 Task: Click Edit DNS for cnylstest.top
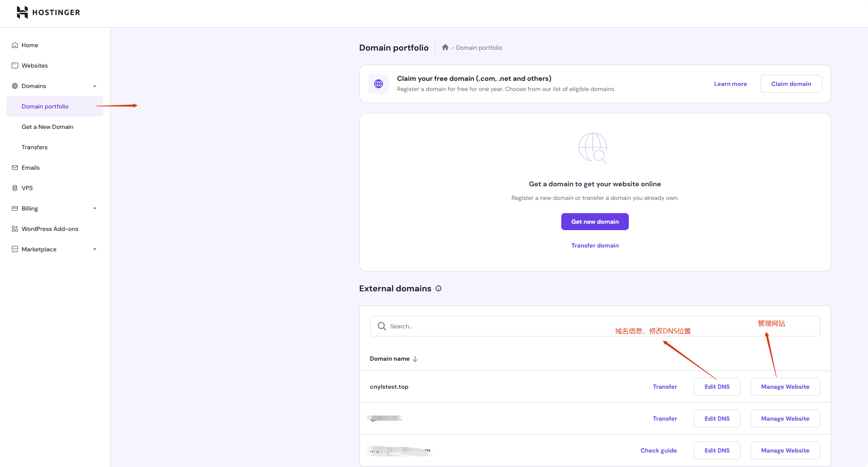tap(717, 387)
